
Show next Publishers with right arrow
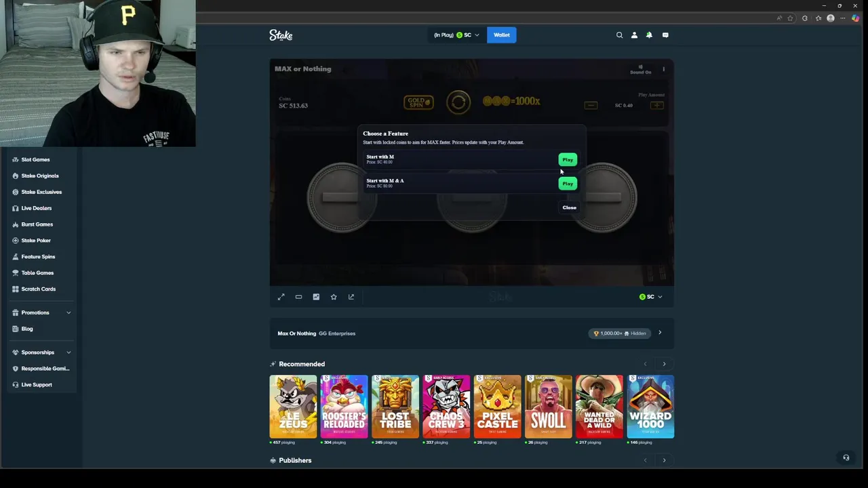point(664,460)
